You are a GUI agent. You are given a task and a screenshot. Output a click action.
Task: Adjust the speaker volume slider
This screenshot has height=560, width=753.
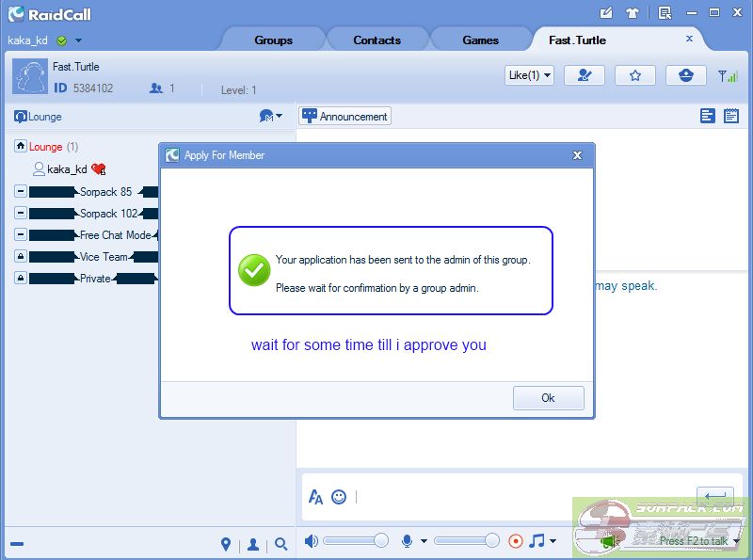[x=356, y=541]
